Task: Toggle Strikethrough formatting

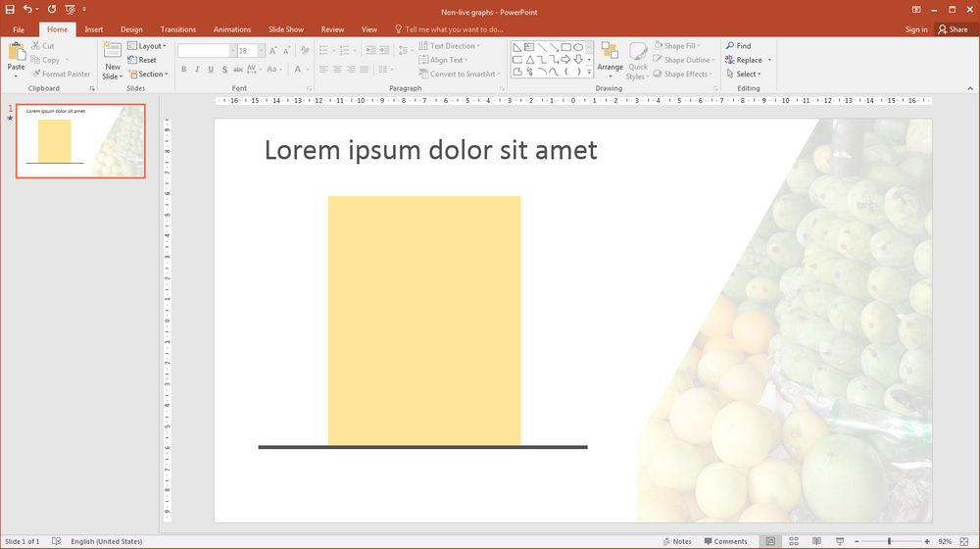Action: pyautogui.click(x=238, y=70)
